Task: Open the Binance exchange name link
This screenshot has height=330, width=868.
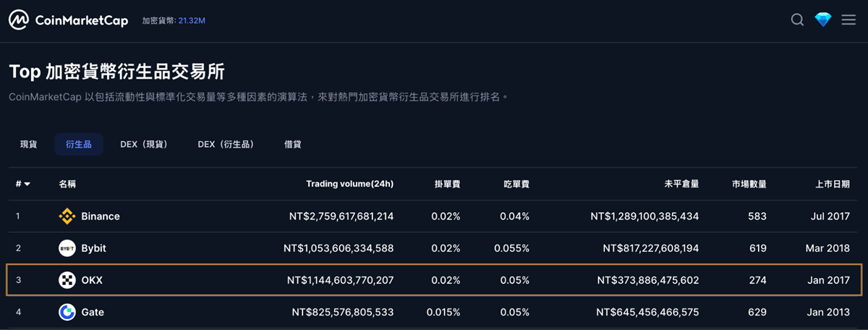Action: click(101, 216)
